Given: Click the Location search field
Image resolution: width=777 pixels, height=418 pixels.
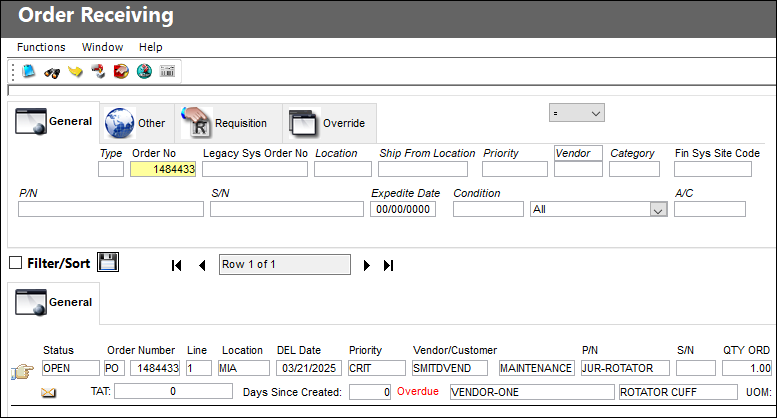Looking at the screenshot, I should point(343,169).
